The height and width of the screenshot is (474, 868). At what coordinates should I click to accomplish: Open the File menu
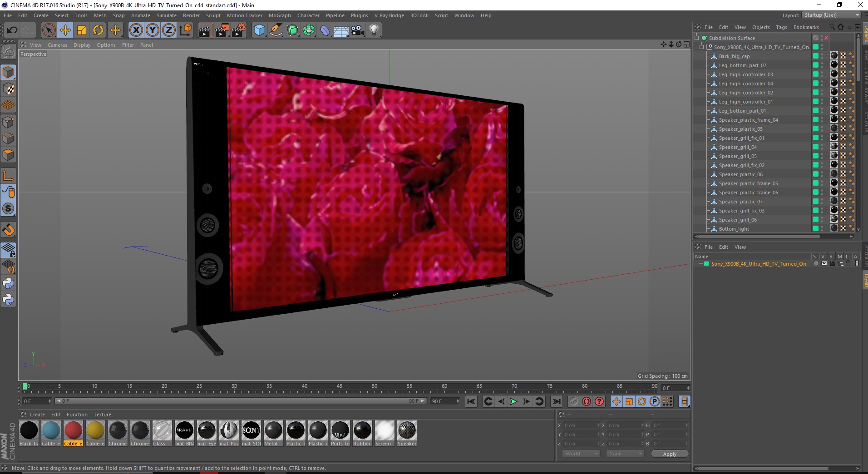8,15
